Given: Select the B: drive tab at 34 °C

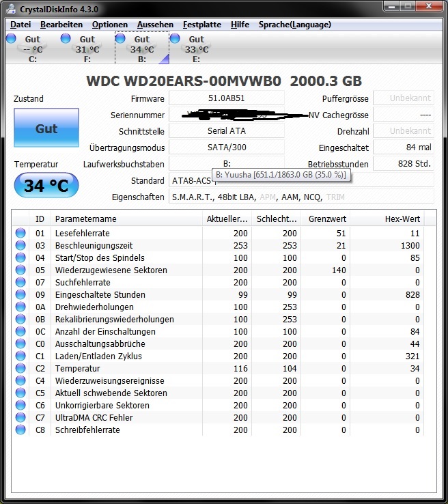Looking at the screenshot, I should (x=142, y=48).
